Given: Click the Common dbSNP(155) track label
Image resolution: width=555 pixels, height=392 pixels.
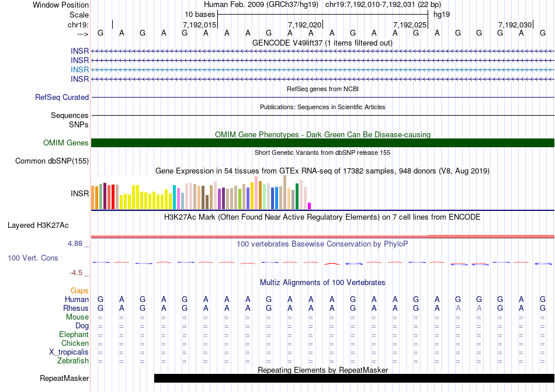Looking at the screenshot, I should (x=52, y=161).
